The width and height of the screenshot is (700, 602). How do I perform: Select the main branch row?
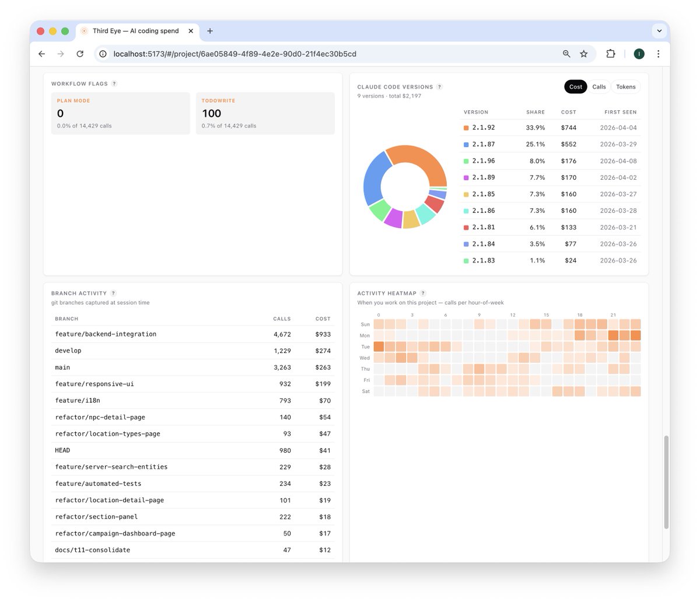[x=193, y=367]
